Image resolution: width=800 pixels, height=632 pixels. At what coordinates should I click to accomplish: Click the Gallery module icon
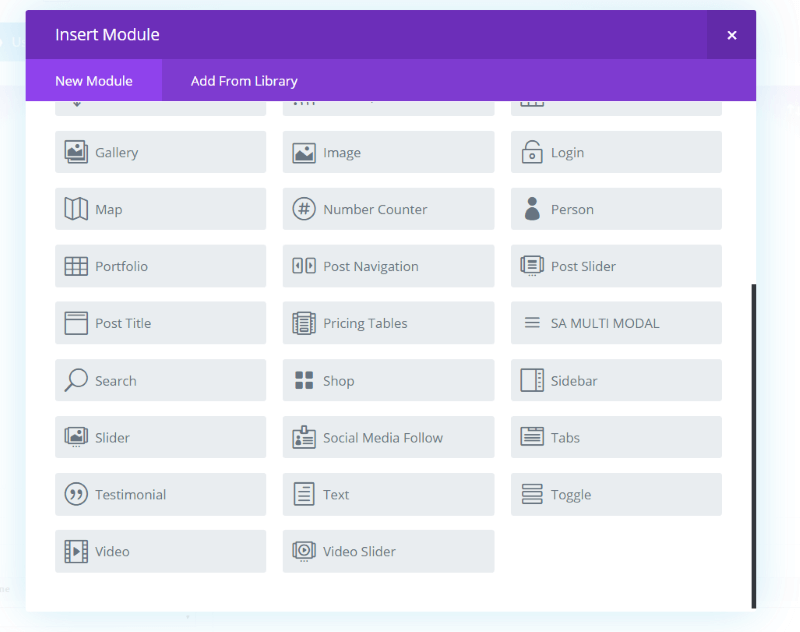76,152
